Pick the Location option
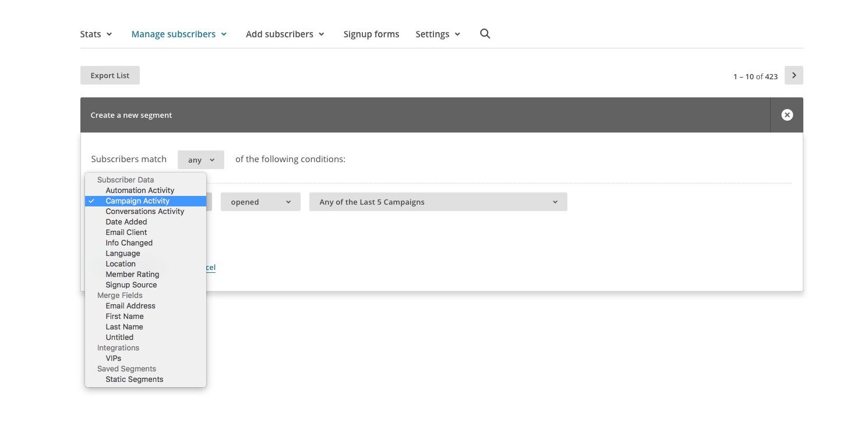The image size is (868, 428). coord(121,264)
